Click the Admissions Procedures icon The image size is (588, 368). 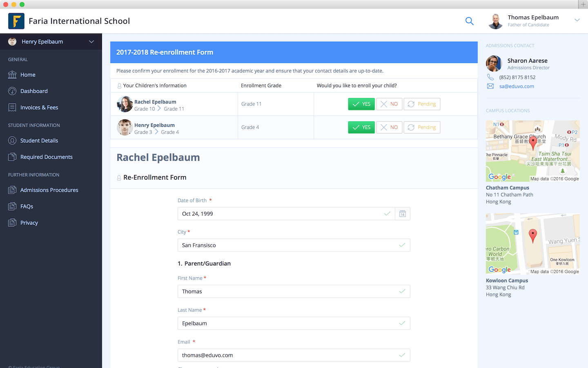(12, 190)
